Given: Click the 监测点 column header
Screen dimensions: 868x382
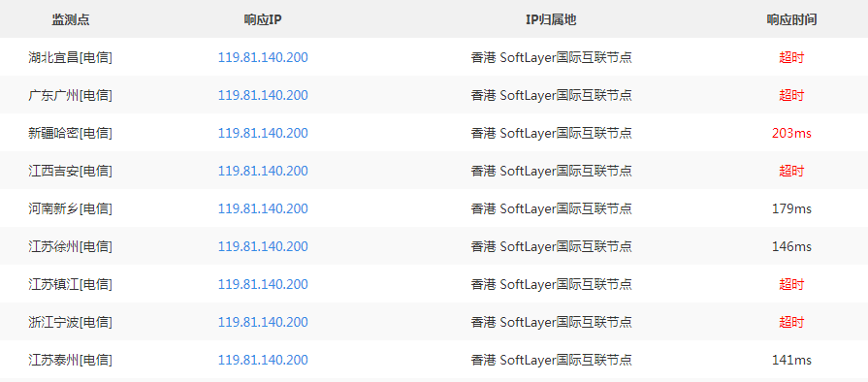Looking at the screenshot, I should [70, 20].
